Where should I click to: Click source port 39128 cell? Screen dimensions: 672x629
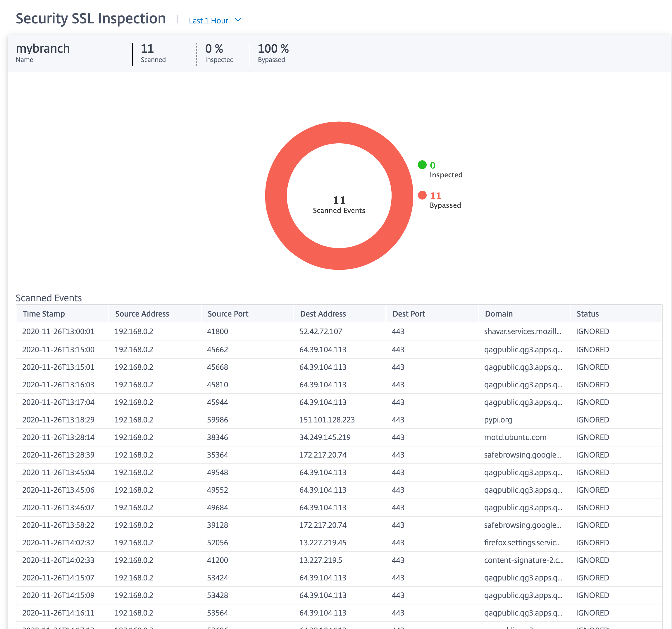pyautogui.click(x=217, y=525)
